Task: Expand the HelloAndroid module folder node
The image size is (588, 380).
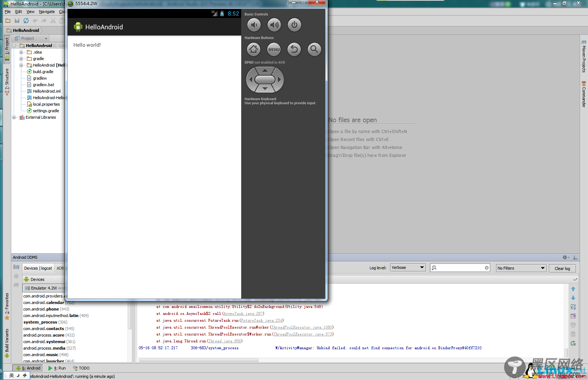Action: pyautogui.click(x=21, y=65)
